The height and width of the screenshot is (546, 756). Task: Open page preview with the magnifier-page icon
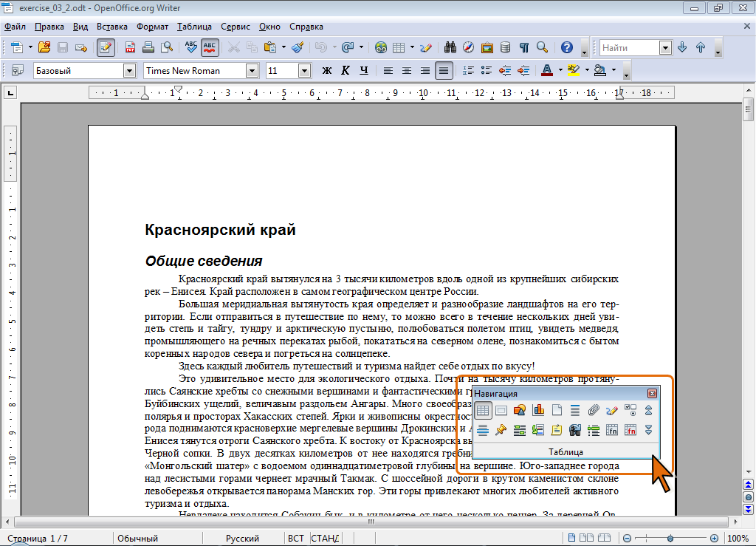pyautogui.click(x=167, y=47)
